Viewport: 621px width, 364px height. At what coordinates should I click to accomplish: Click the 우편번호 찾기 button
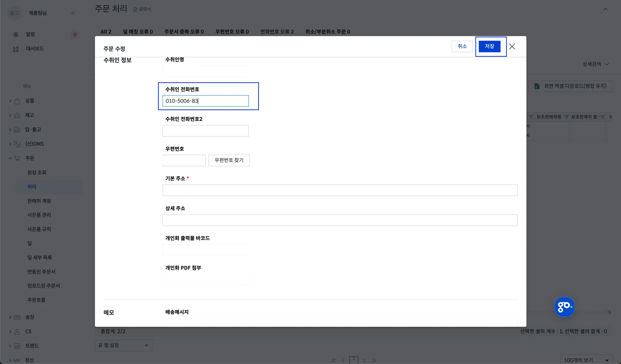click(229, 160)
